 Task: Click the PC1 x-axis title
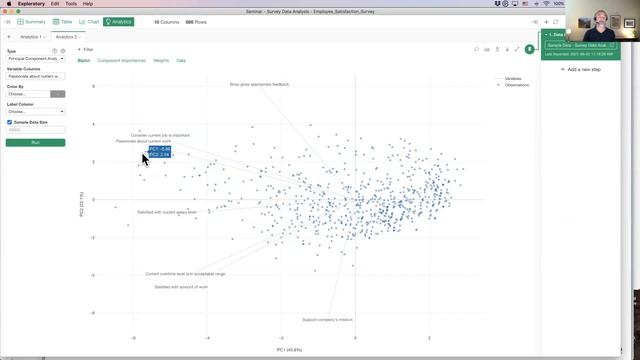[x=289, y=350]
